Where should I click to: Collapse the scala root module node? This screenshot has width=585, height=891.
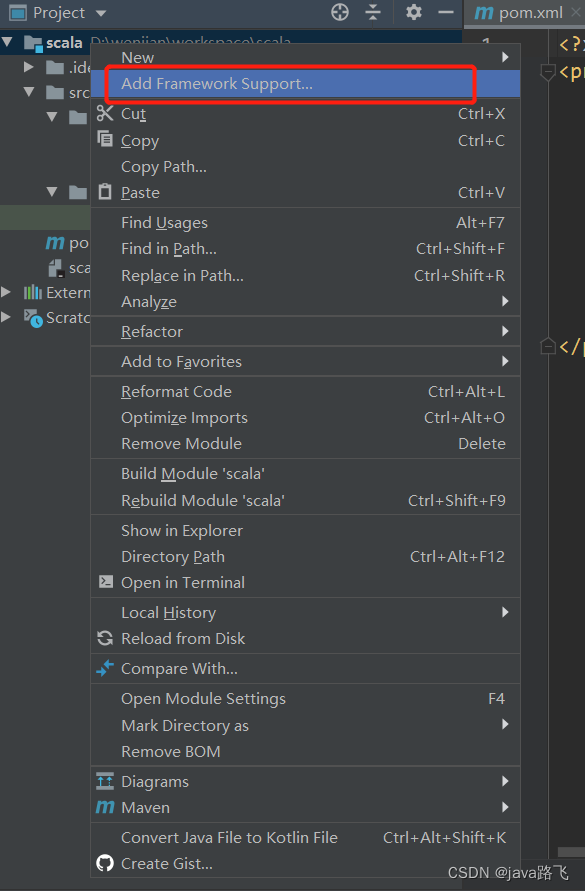pos(7,41)
